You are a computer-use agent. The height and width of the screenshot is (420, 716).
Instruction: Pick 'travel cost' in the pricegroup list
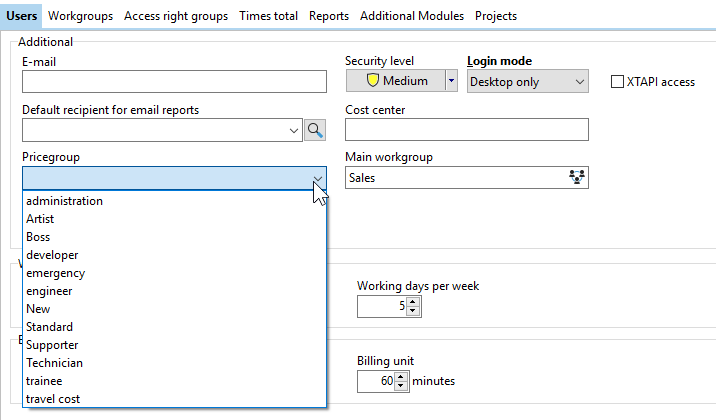click(x=53, y=399)
